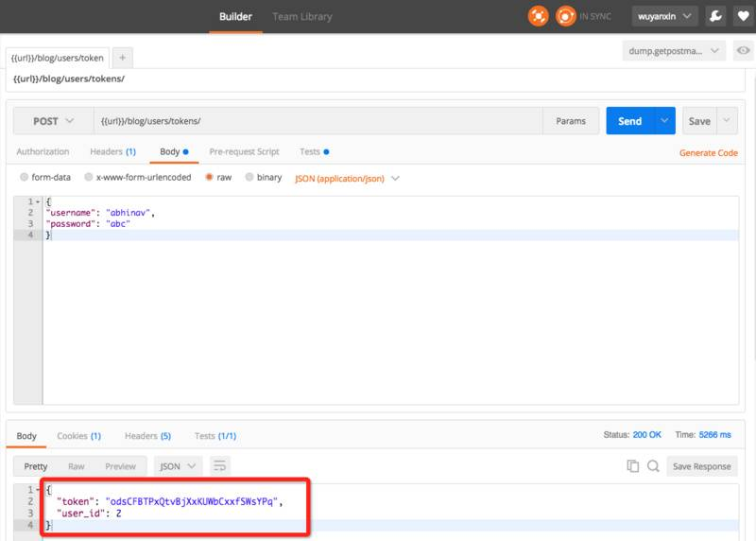Copy response using the clipboard icon

tap(632, 466)
